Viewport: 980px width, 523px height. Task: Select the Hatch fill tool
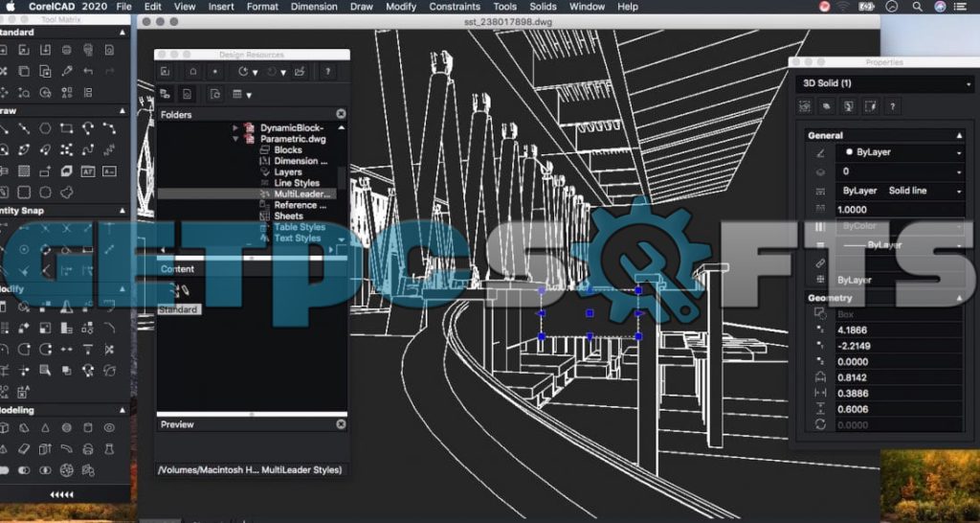click(24, 171)
